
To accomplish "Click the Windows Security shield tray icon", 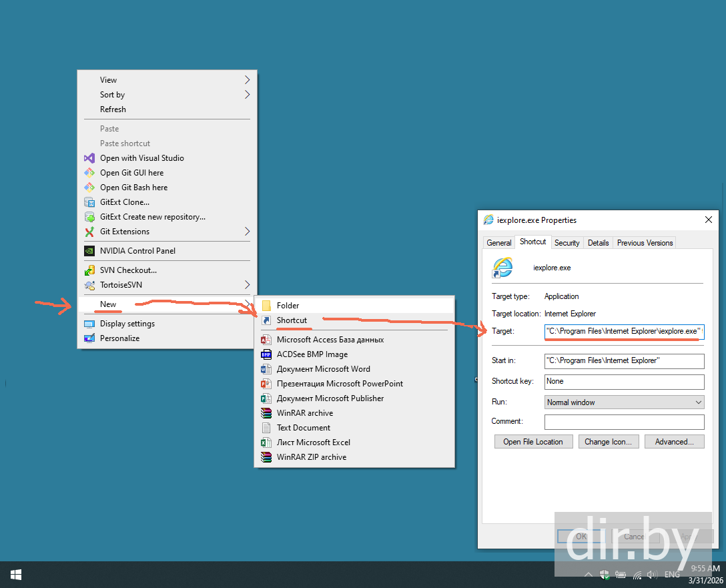I will click(605, 575).
